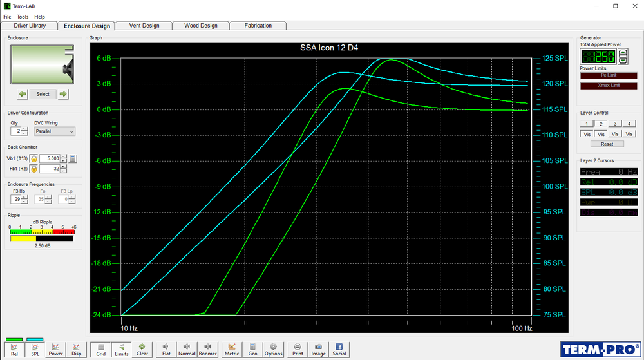Switch to Vent Design tab
Image resolution: width=644 pixels, height=360 pixels.
click(x=144, y=26)
